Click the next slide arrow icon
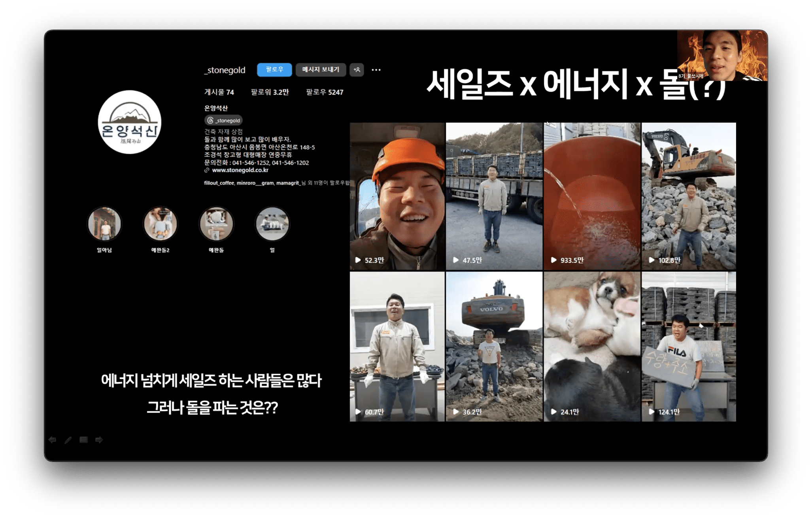This screenshot has width=812, height=520. 99,440
